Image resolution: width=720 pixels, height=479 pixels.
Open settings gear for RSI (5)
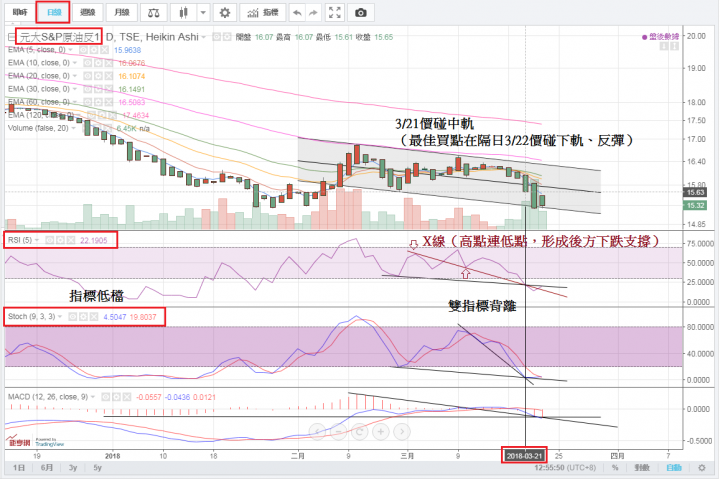[x=60, y=240]
